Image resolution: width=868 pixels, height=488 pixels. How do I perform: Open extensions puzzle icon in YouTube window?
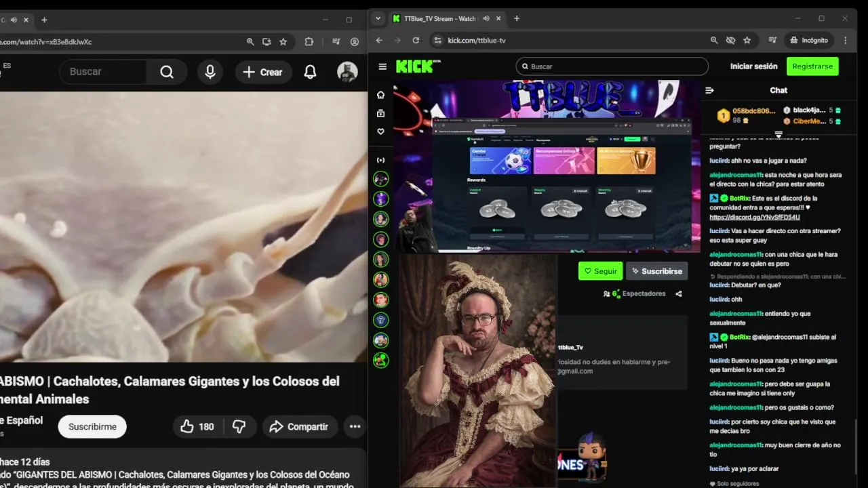pyautogui.click(x=309, y=41)
